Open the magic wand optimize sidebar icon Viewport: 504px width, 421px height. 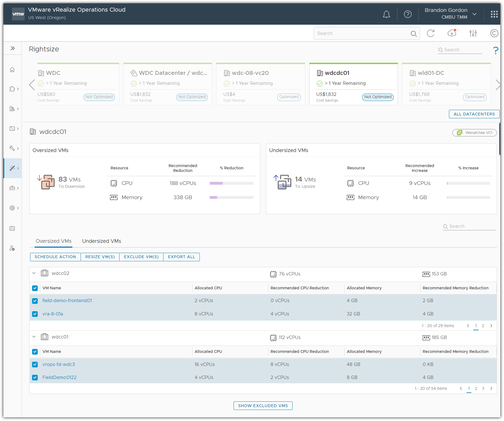pos(12,168)
